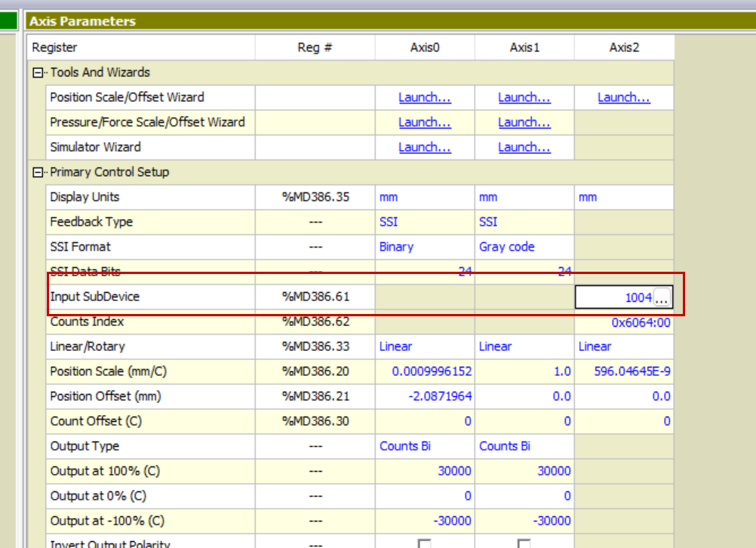
Task: Change Output Type Counts Bi for Axis1
Action: (x=524, y=446)
